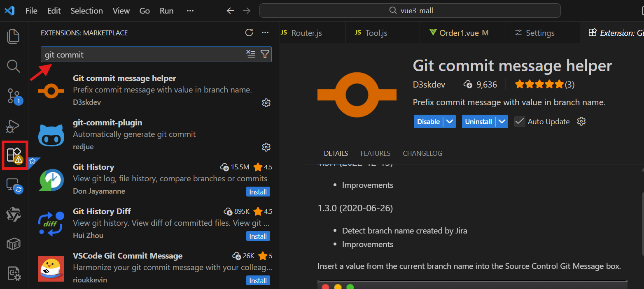Open the crate-shaped activity bar icon
The height and width of the screenshot is (289, 644).
[14, 244]
